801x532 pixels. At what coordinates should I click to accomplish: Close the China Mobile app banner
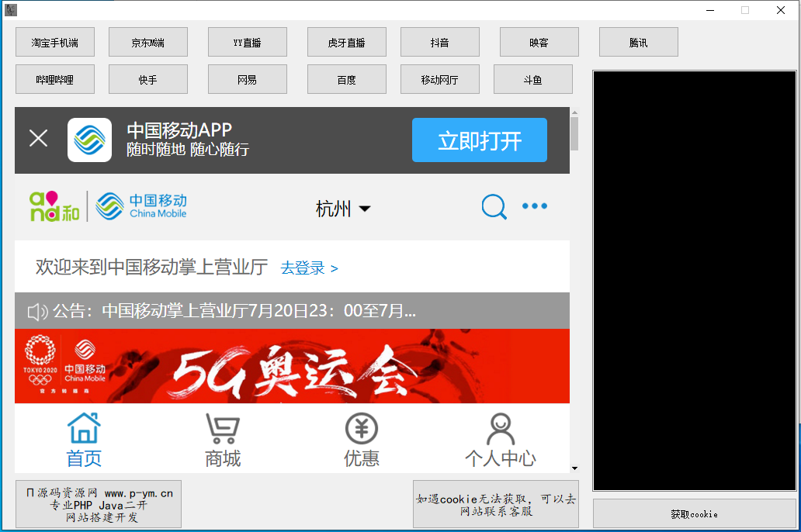pos(38,138)
